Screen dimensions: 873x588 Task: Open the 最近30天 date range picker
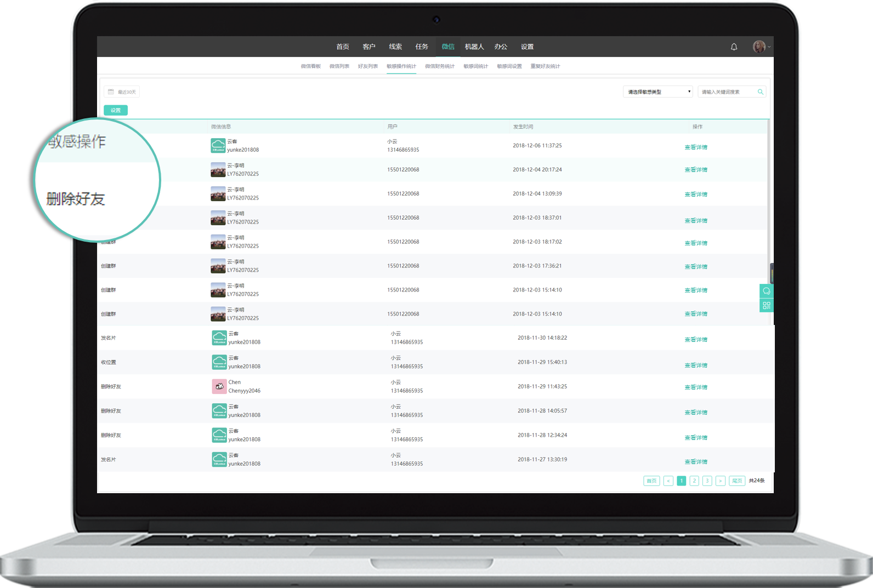tap(122, 92)
